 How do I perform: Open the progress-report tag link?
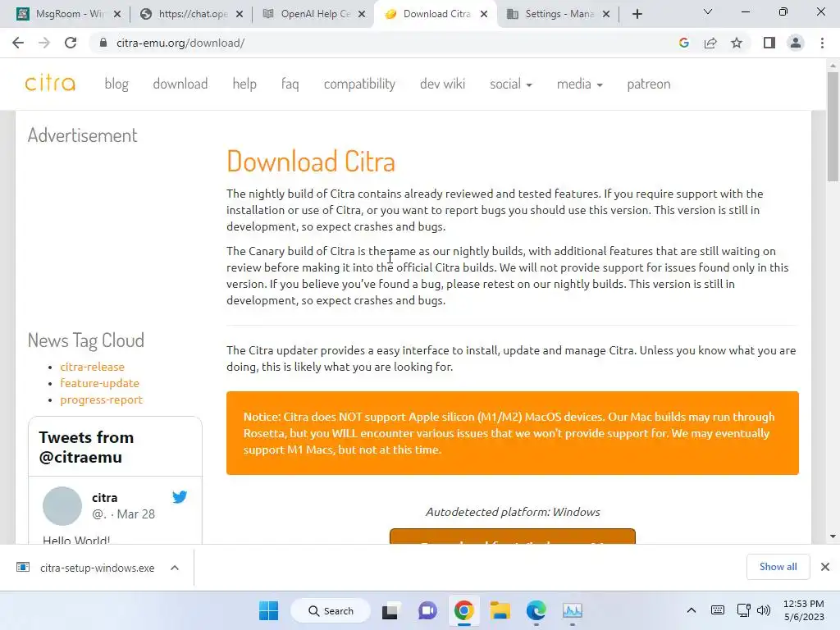tap(101, 399)
